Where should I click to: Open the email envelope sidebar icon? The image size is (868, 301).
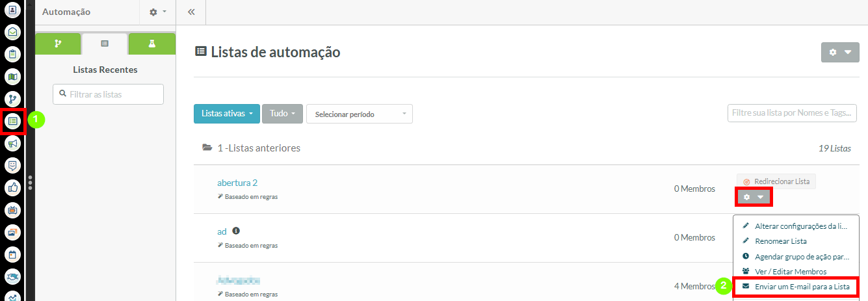pos(13,32)
